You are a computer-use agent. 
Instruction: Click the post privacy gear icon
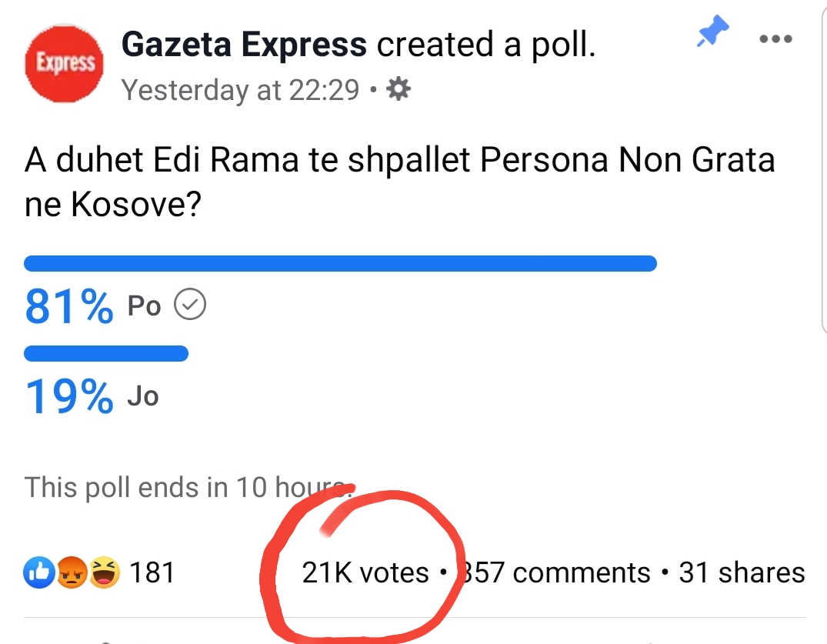pos(398,88)
